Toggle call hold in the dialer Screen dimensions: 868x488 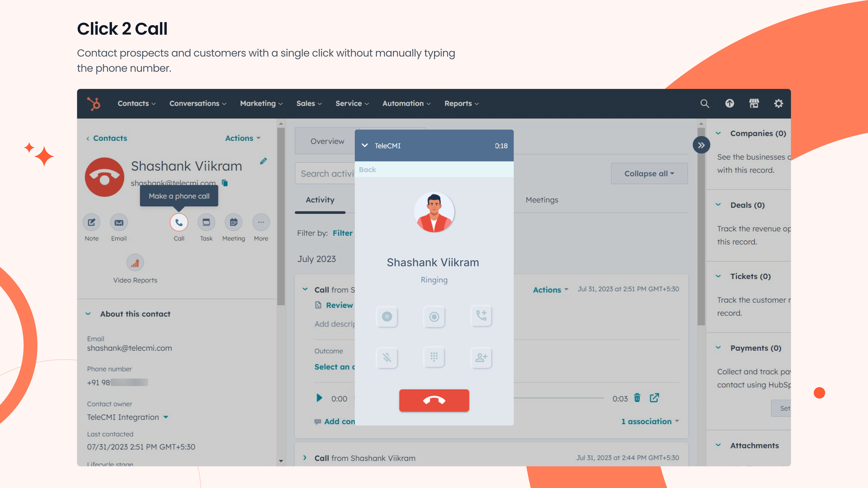tap(387, 317)
